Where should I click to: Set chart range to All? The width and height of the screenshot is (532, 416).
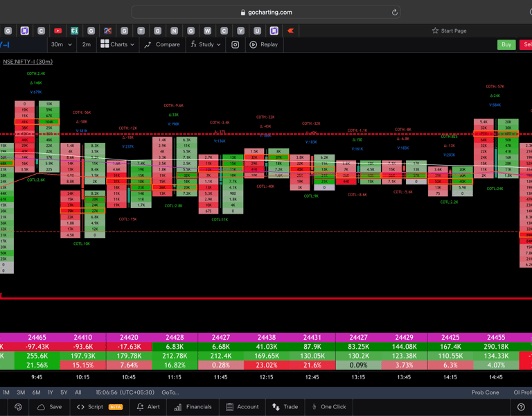point(78,392)
